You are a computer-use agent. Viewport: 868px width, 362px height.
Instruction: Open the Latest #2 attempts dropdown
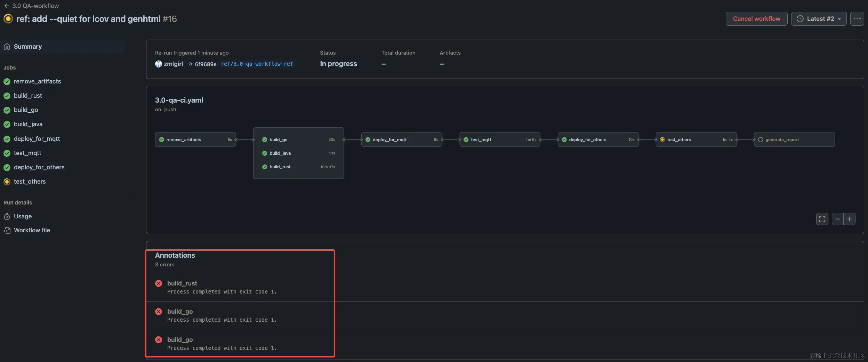tap(819, 19)
